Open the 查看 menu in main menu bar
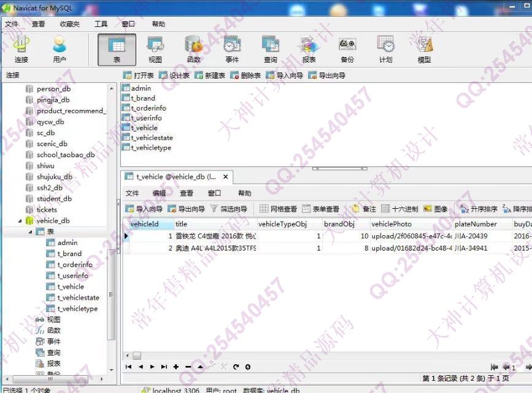 [38, 24]
